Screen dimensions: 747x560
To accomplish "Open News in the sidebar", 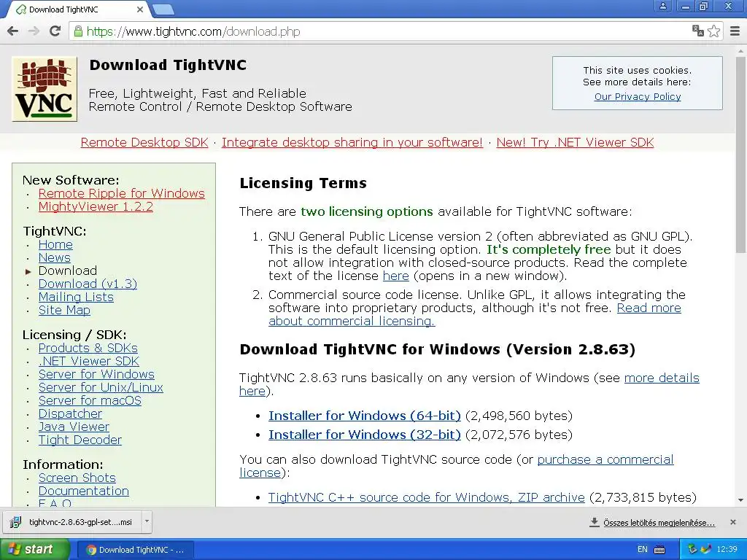I will 54,257.
